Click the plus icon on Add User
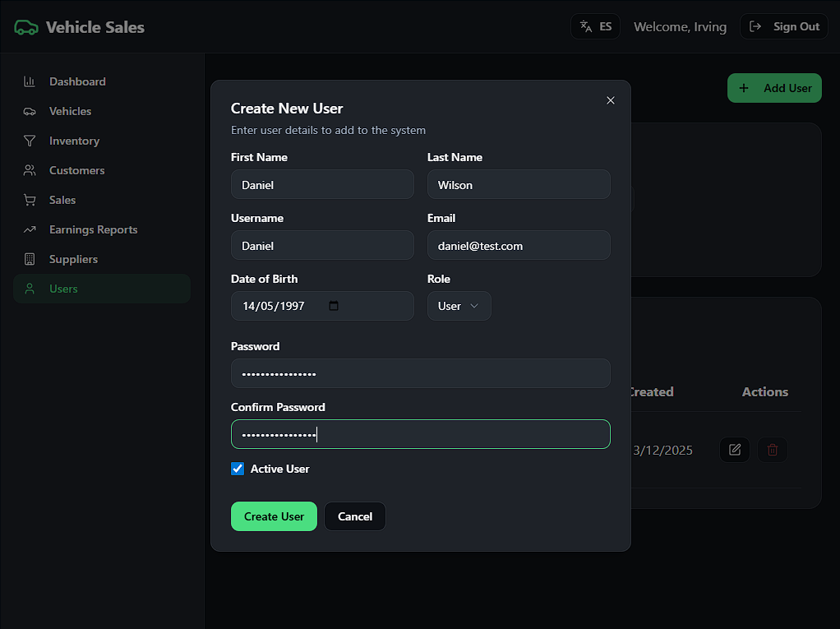Screen dimensions: 840x629 744,88
